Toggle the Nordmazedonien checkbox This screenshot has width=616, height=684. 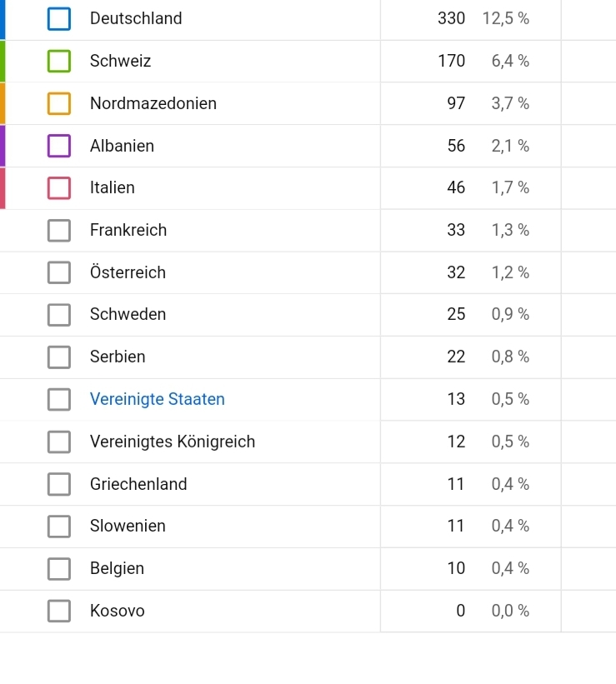coord(59,103)
